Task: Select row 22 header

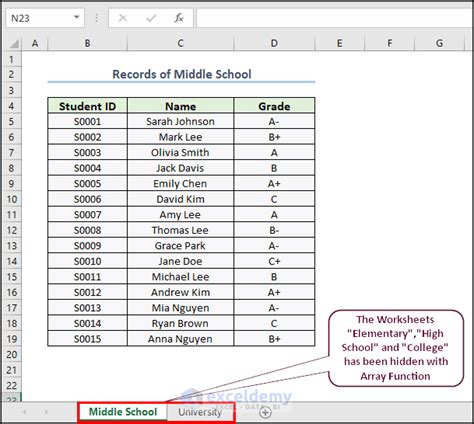Action: point(11,386)
